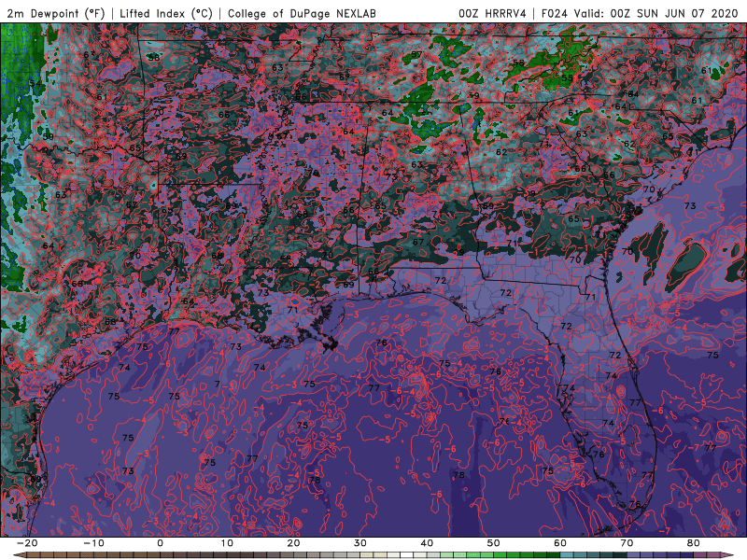Screen dimensions: 747x560
Task: Click the -10 label on the color scale
Action: point(93,543)
